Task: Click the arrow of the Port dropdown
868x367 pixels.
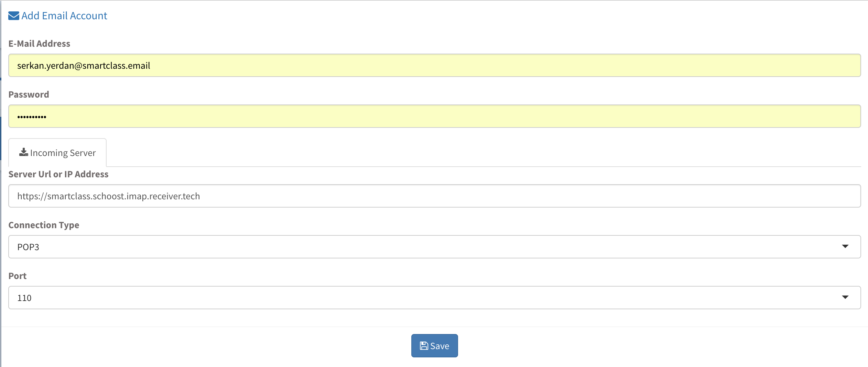Action: click(845, 297)
